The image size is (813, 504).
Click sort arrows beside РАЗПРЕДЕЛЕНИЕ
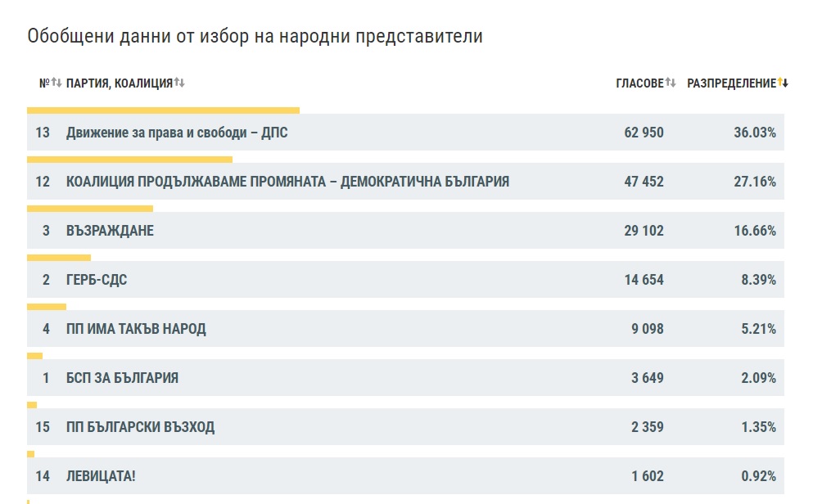coord(783,83)
